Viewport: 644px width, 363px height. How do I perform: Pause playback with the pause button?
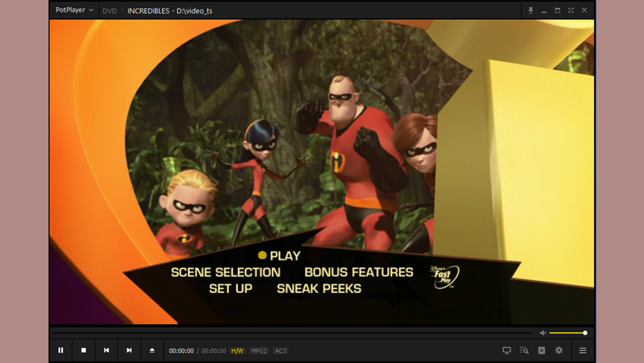pyautogui.click(x=60, y=350)
